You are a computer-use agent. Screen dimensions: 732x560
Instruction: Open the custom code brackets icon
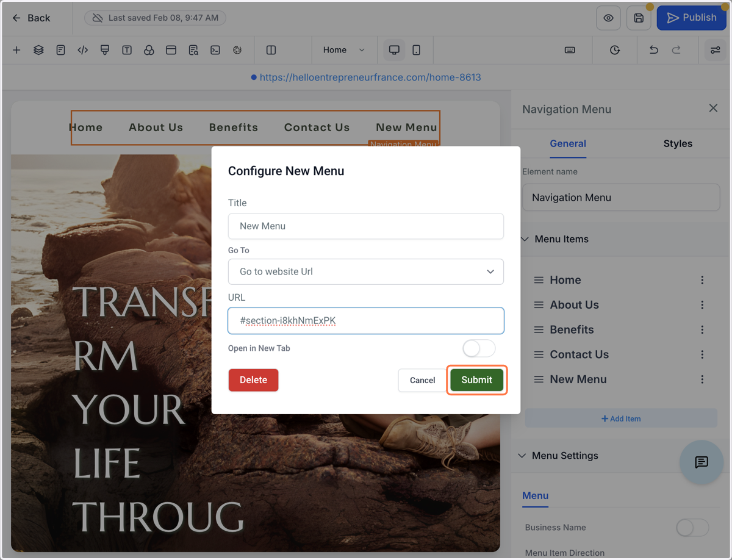(83, 50)
